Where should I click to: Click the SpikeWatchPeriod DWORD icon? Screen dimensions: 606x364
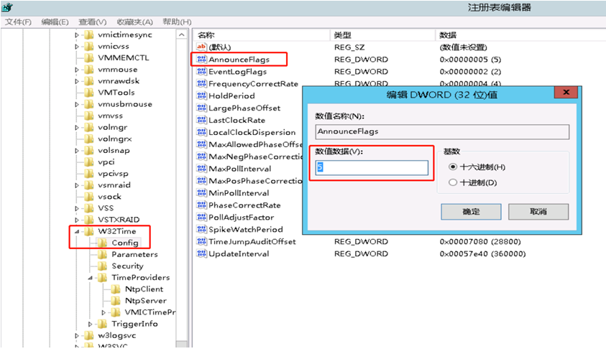[201, 229]
